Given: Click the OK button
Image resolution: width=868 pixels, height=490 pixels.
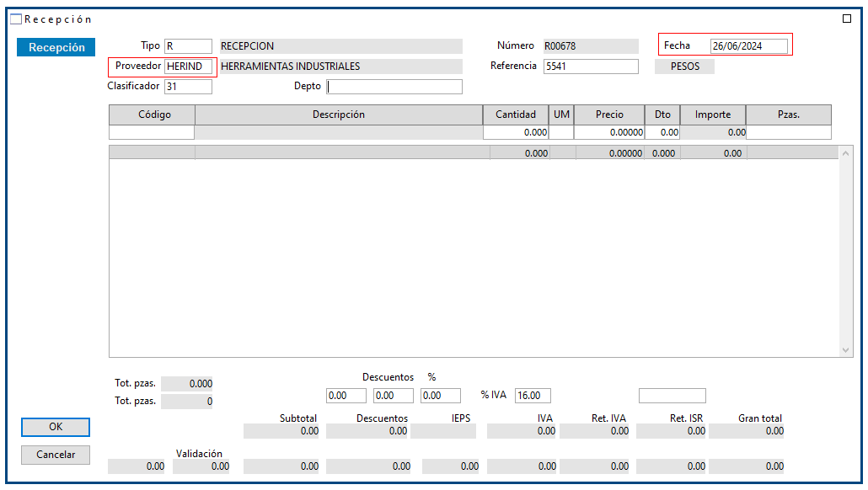Looking at the screenshot, I should pos(56,427).
